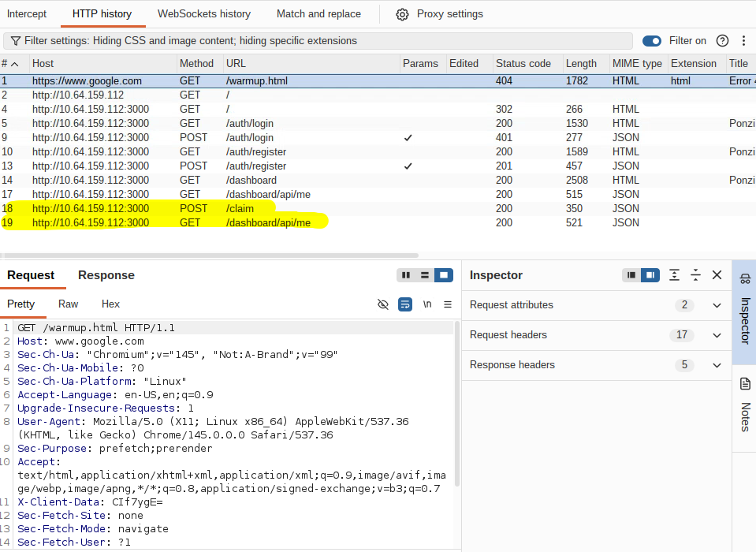
Task: Select the Pretty view tab
Action: pyautogui.click(x=20, y=304)
